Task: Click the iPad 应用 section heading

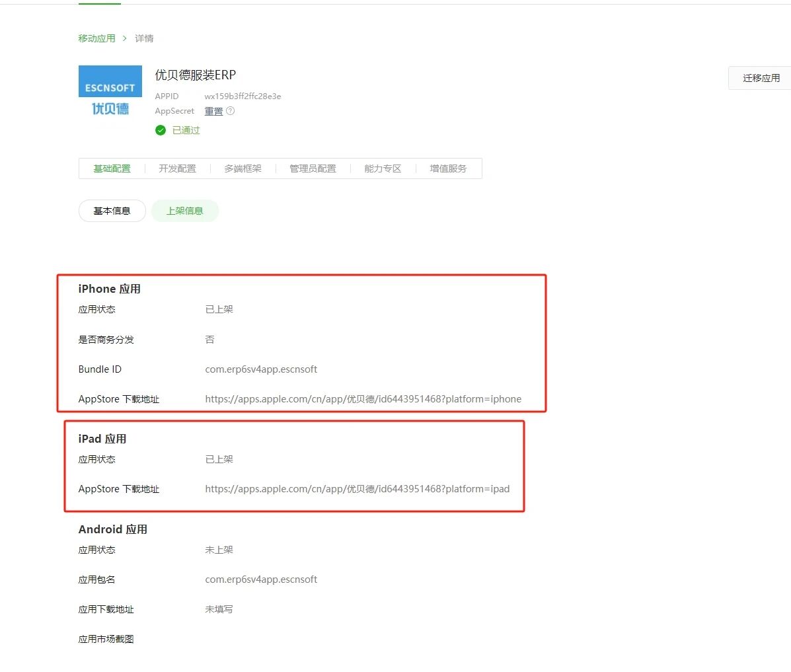Action: [x=102, y=439]
